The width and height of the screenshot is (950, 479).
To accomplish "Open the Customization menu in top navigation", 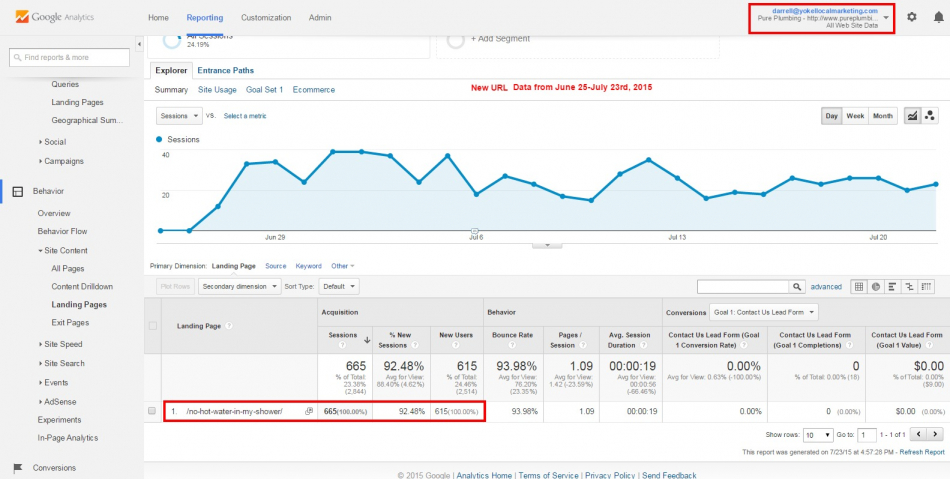I will 266,18.
